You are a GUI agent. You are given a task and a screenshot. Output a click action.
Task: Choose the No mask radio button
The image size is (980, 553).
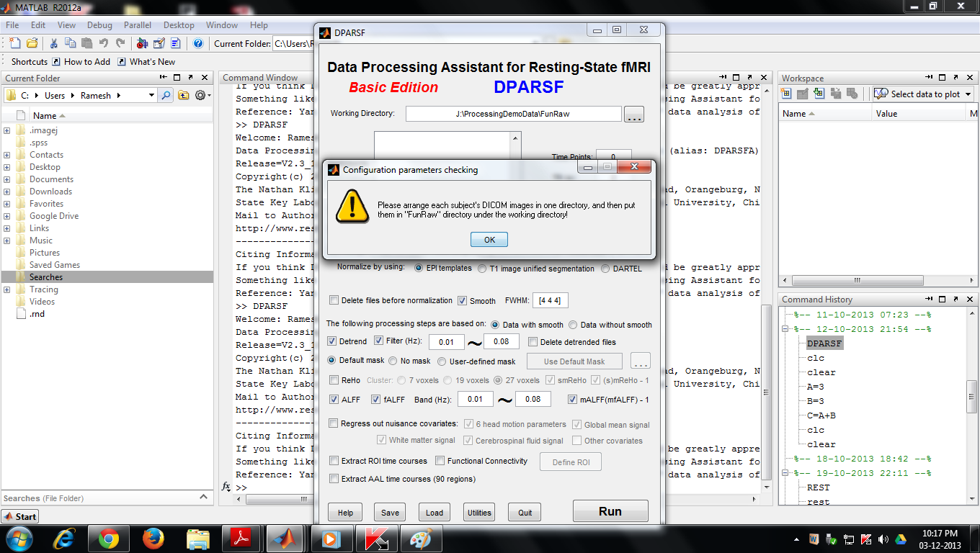pos(393,361)
